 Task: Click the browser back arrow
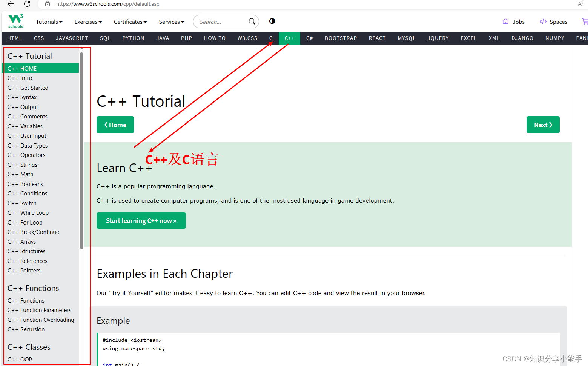click(11, 4)
